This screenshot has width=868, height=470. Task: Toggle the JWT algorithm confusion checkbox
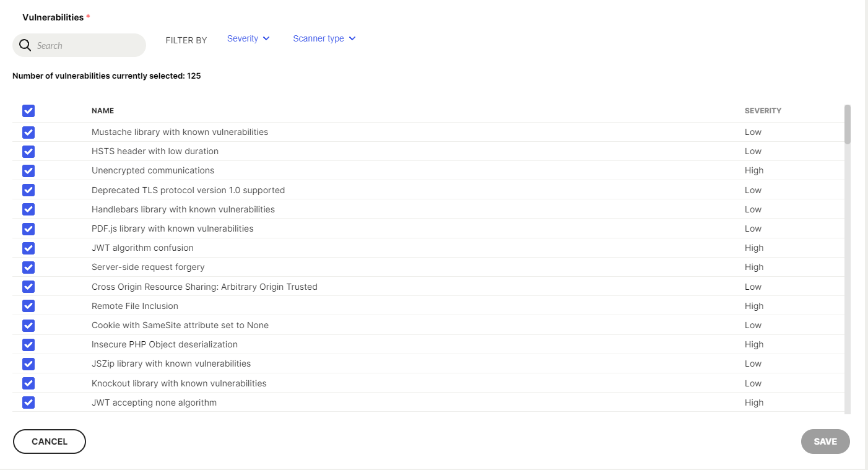pyautogui.click(x=28, y=248)
